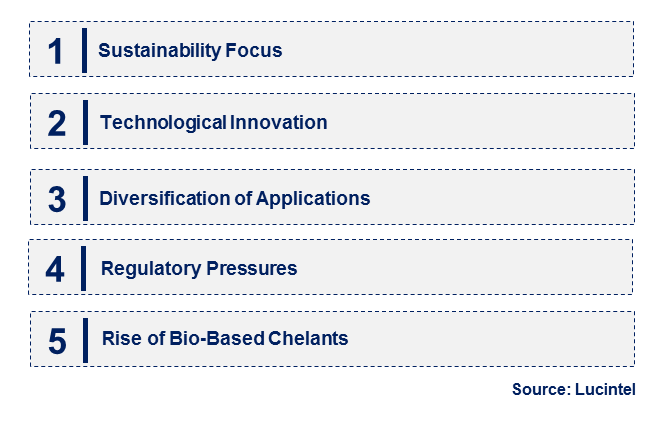Click empty area of Technological Innovation box

481,121
